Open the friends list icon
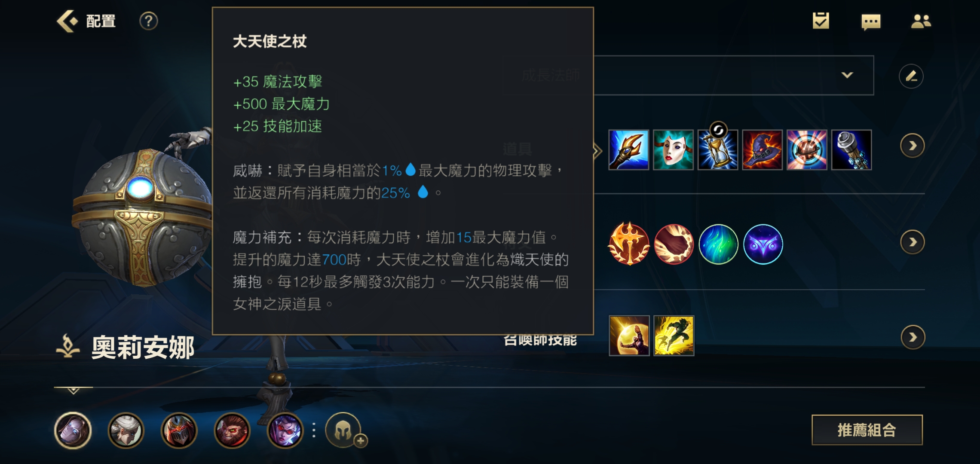This screenshot has height=464, width=980. point(921,21)
